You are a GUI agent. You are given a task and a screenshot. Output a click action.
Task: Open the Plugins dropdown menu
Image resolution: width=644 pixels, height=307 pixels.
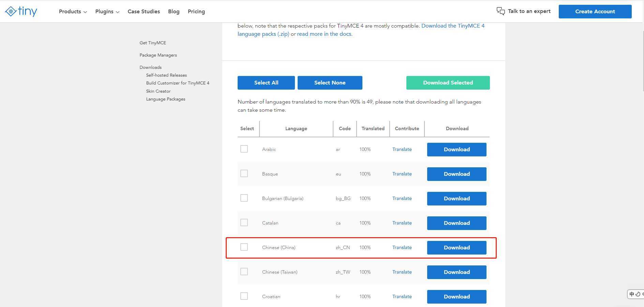tap(107, 11)
